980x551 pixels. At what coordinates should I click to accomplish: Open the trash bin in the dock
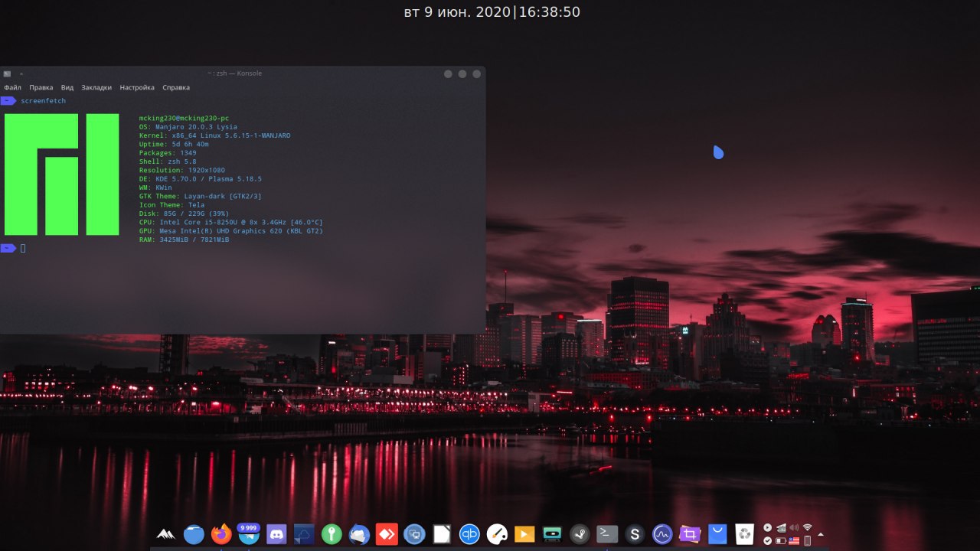click(745, 533)
